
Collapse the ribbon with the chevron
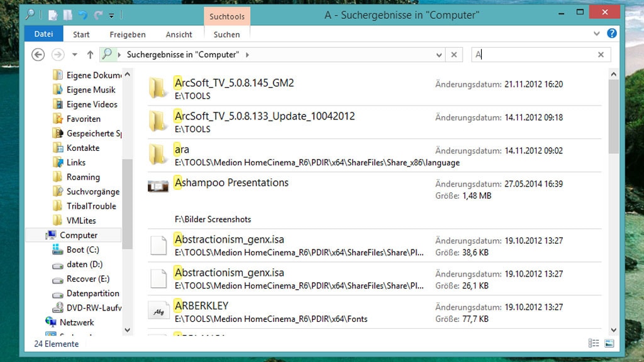596,33
